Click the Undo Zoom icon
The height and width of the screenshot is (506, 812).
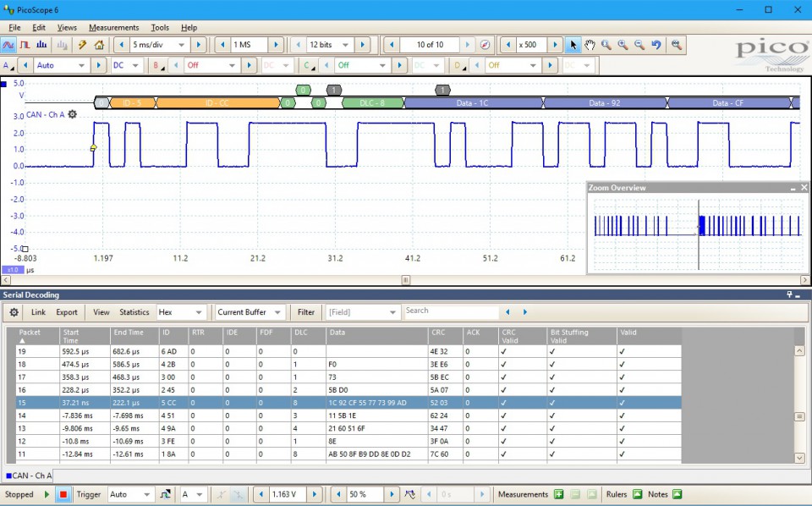click(656, 45)
